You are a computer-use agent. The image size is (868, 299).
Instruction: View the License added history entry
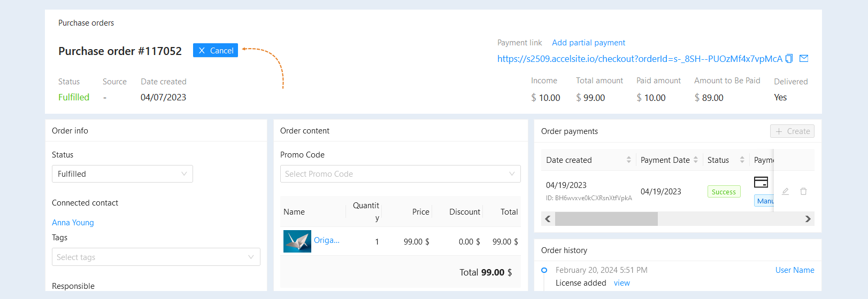tap(622, 283)
